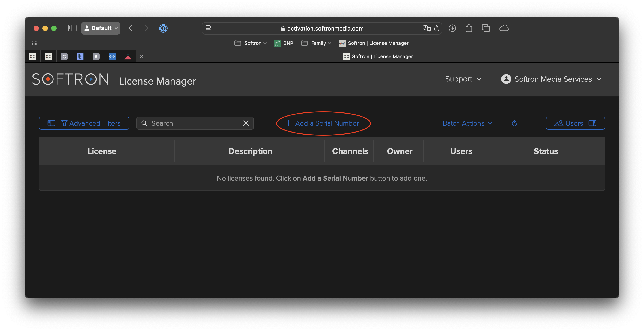Click the 'No licenses found' message text
This screenshot has width=644, height=331.
click(x=322, y=178)
